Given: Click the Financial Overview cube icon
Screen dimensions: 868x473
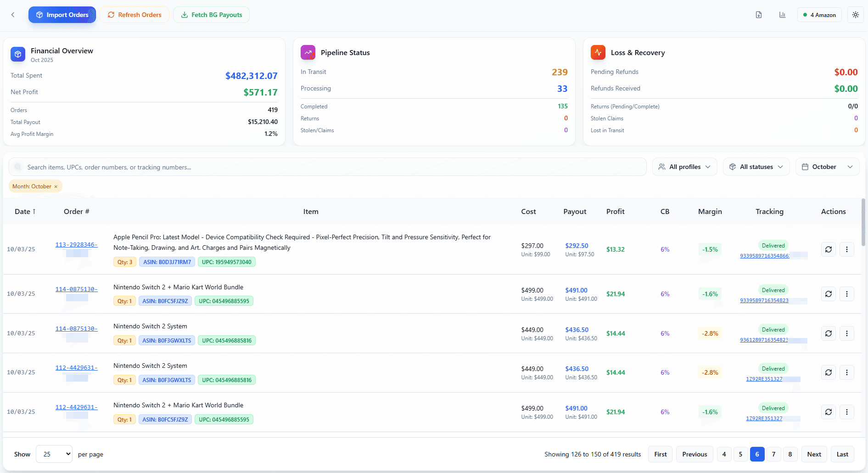Looking at the screenshot, I should pos(18,54).
